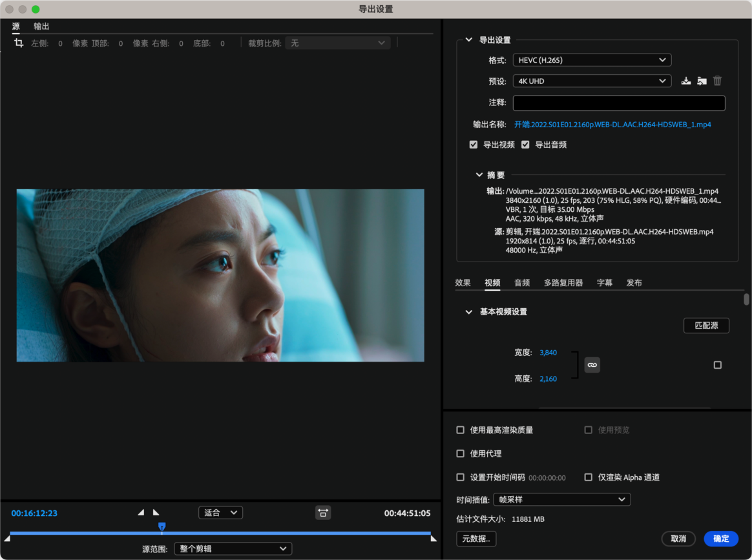Click the duration timecode 00:44:51:05
Image resolution: width=752 pixels, height=560 pixels.
[407, 513]
